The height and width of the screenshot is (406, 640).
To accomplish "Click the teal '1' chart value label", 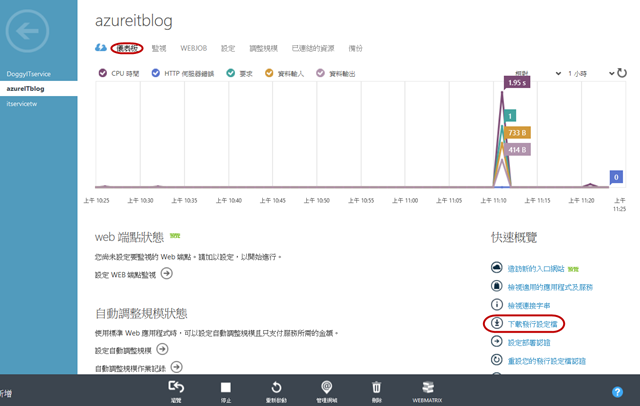I will point(510,116).
